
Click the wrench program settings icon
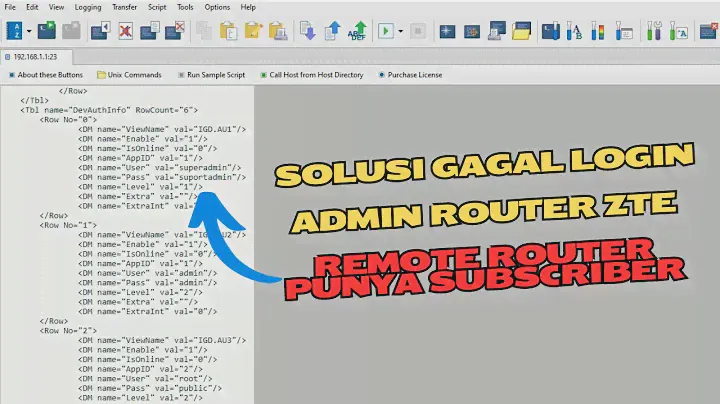653,31
